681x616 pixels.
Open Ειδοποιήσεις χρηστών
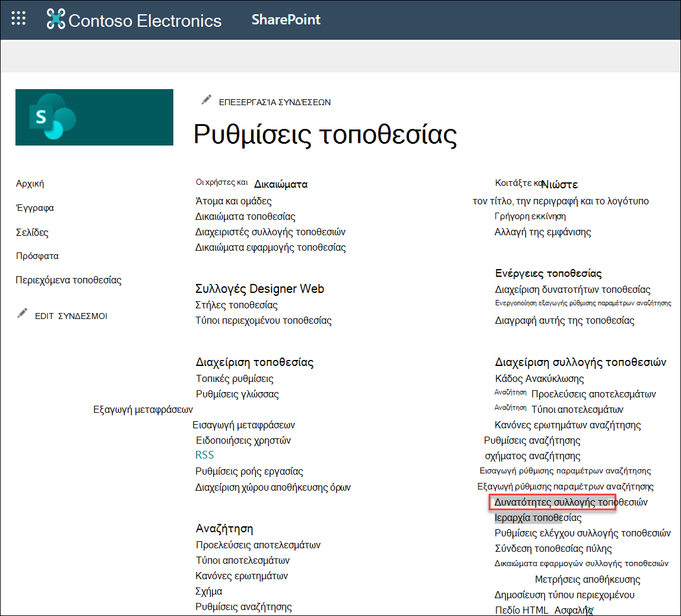pos(243,441)
